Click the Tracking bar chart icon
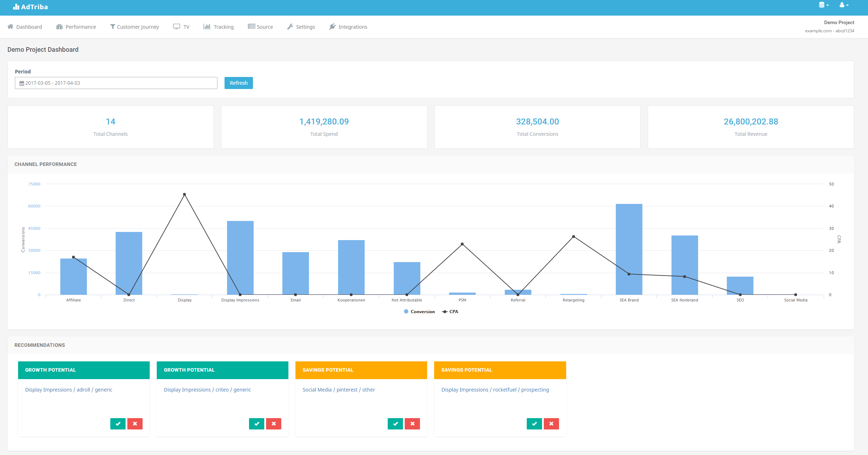The image size is (868, 455). click(x=207, y=27)
